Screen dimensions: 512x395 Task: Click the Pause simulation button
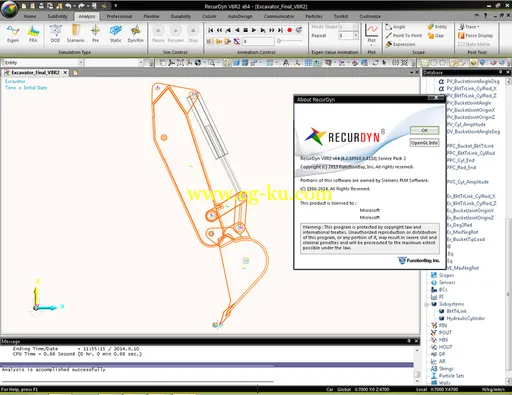click(x=158, y=33)
